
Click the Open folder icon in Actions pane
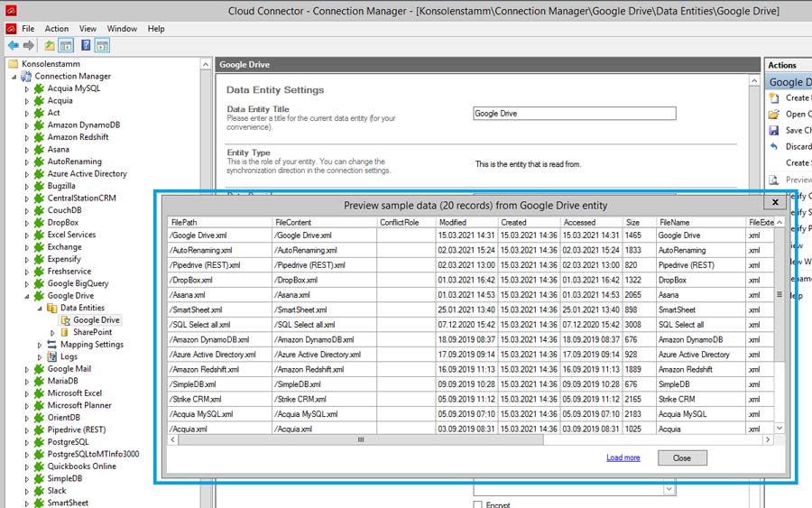pos(773,115)
